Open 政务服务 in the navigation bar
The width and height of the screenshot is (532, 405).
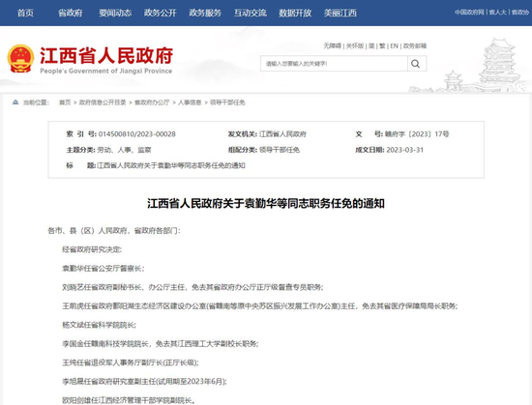[x=205, y=13]
